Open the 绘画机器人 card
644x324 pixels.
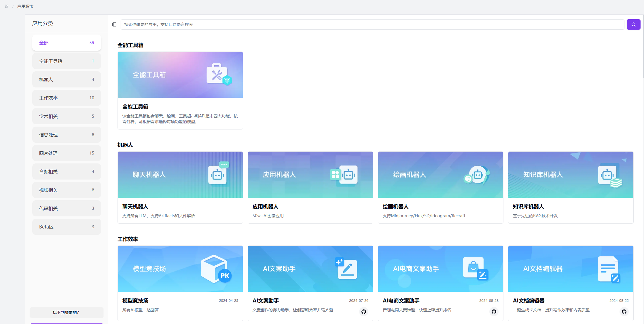point(440,187)
